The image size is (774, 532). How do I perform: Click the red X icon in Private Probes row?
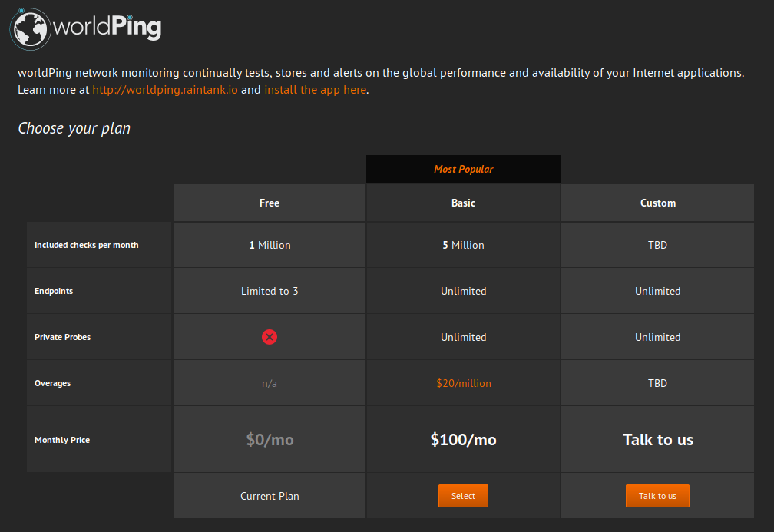click(x=269, y=337)
